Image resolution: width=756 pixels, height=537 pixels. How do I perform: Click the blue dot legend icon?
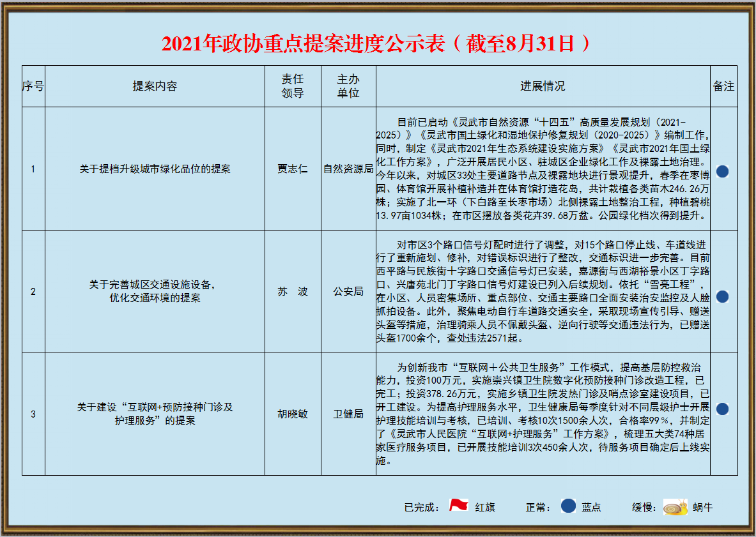click(x=569, y=506)
